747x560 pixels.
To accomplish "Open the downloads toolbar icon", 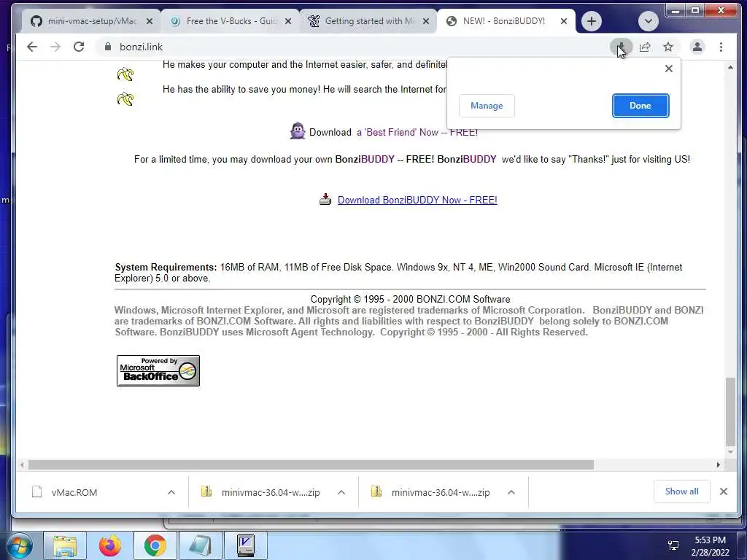I will tap(622, 47).
